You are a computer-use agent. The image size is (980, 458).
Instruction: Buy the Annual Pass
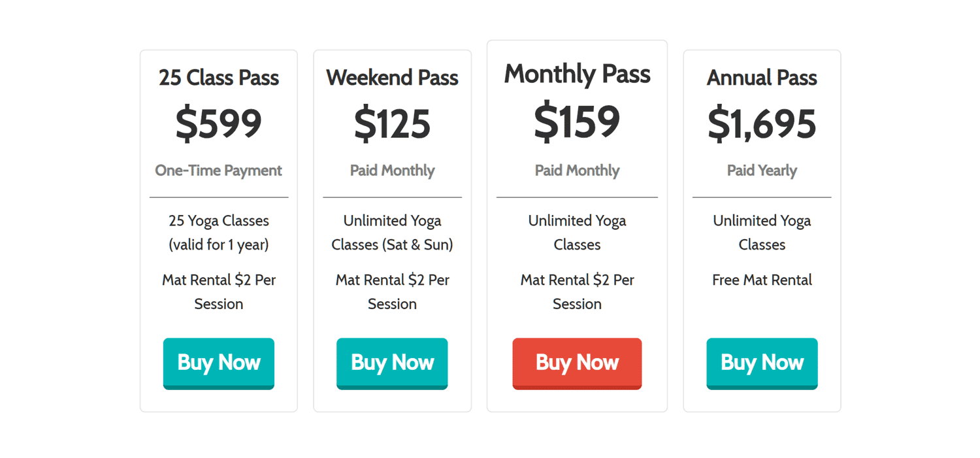762,363
